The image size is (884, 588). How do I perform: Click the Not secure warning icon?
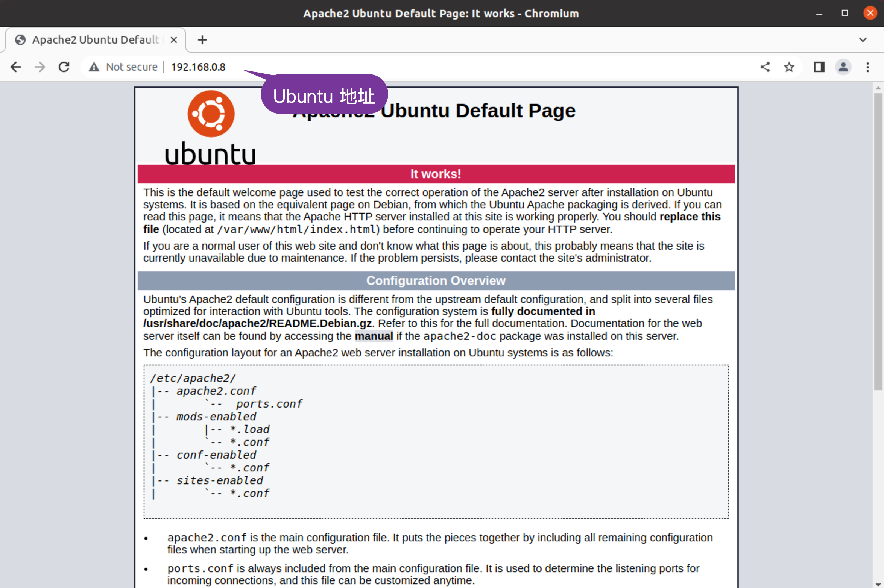click(94, 67)
